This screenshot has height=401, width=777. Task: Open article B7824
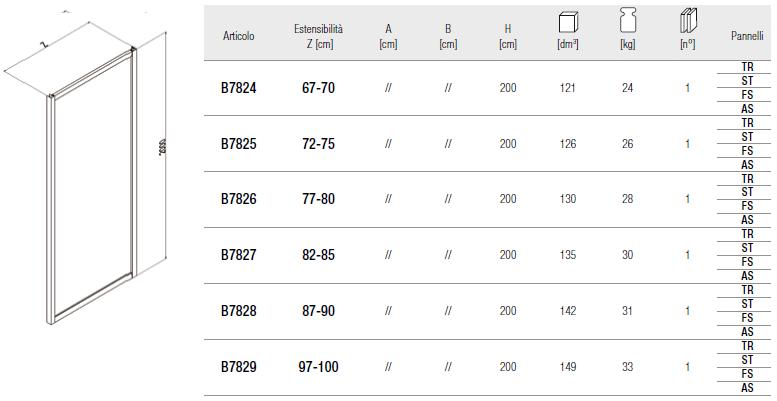(x=238, y=88)
